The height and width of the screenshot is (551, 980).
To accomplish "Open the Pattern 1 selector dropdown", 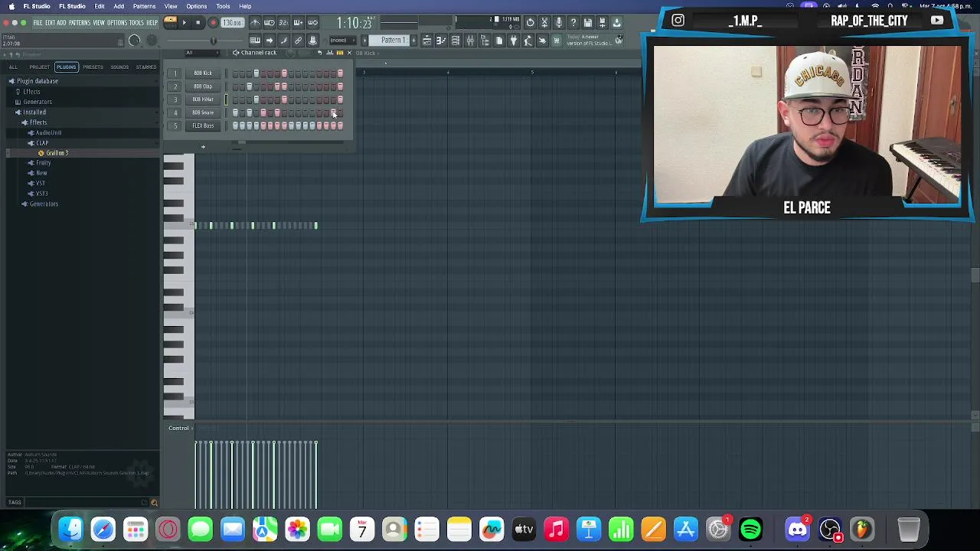I will point(393,40).
